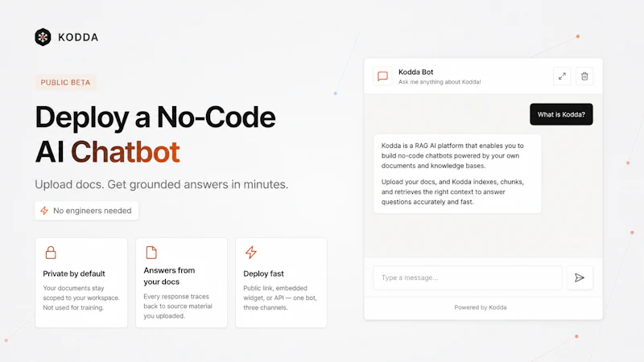Click the Kodda hexagon logo icon
The width and height of the screenshot is (644, 362).
43,37
